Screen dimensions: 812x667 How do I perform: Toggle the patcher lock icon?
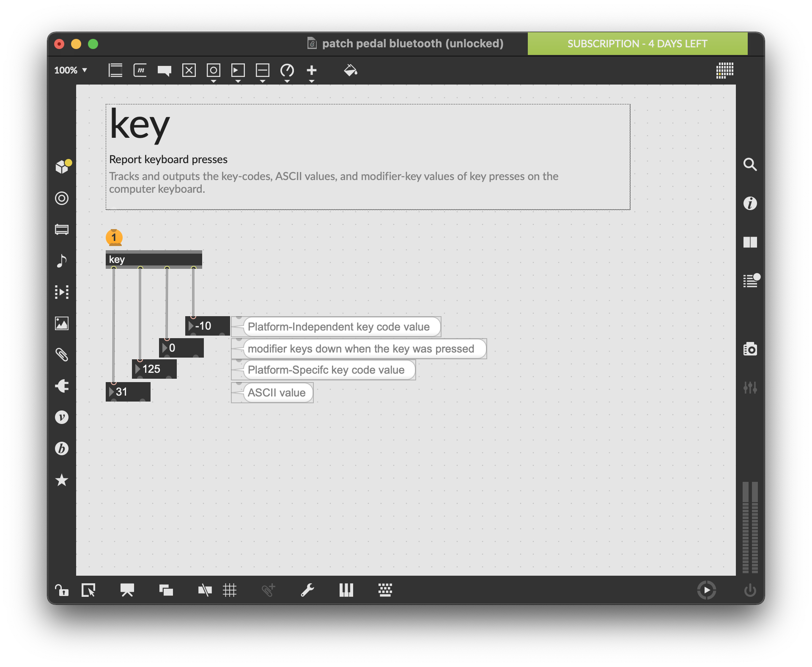point(62,590)
